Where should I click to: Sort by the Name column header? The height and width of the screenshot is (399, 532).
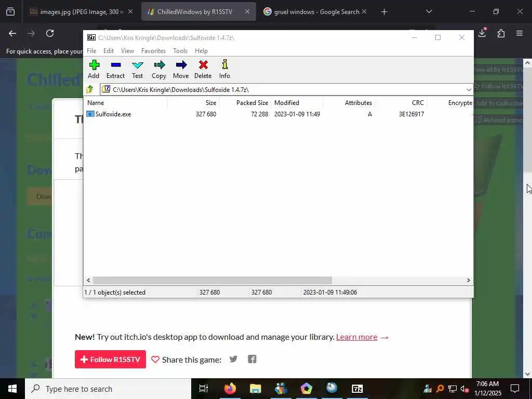coord(125,103)
